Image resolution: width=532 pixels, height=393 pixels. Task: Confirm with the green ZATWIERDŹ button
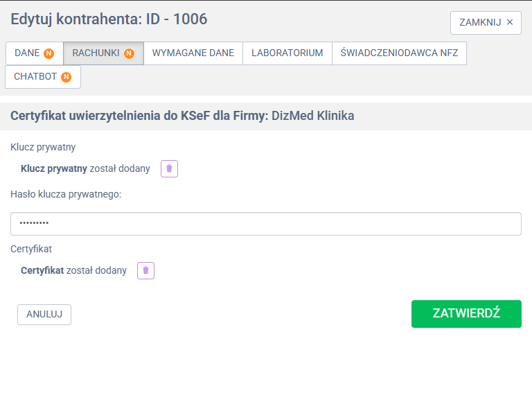coord(466,313)
